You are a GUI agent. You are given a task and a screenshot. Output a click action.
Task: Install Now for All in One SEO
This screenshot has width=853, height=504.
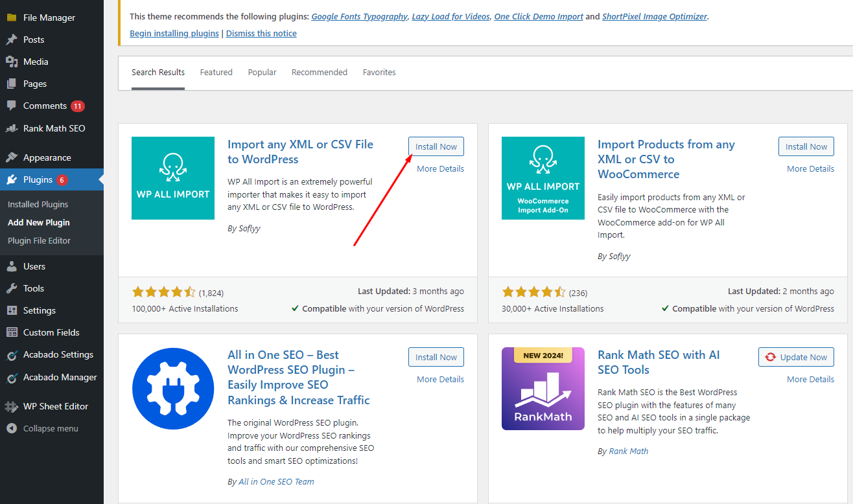pos(436,357)
